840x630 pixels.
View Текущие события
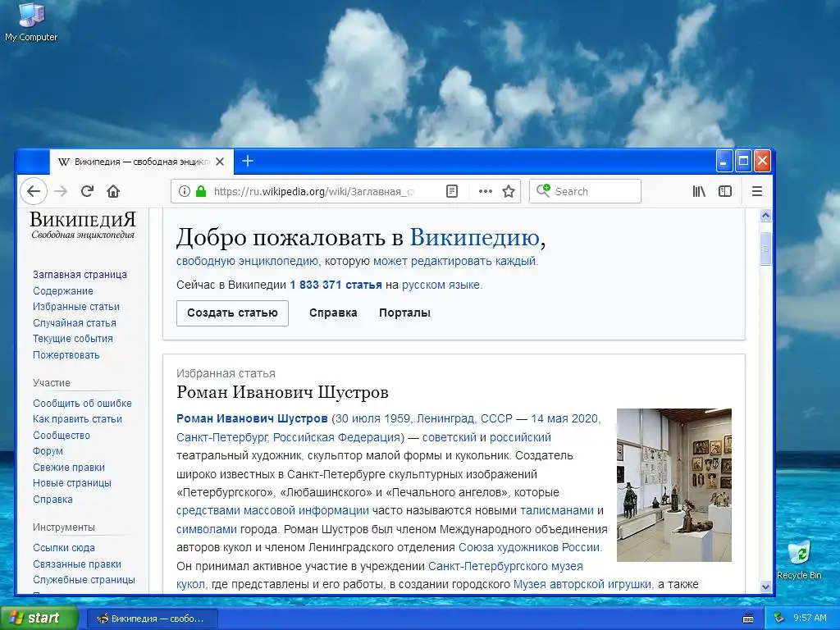pyautogui.click(x=73, y=339)
